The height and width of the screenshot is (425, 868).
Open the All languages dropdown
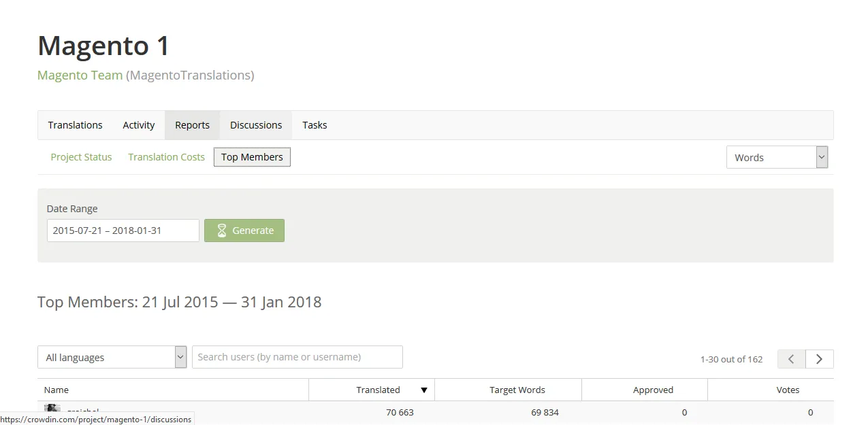point(112,357)
